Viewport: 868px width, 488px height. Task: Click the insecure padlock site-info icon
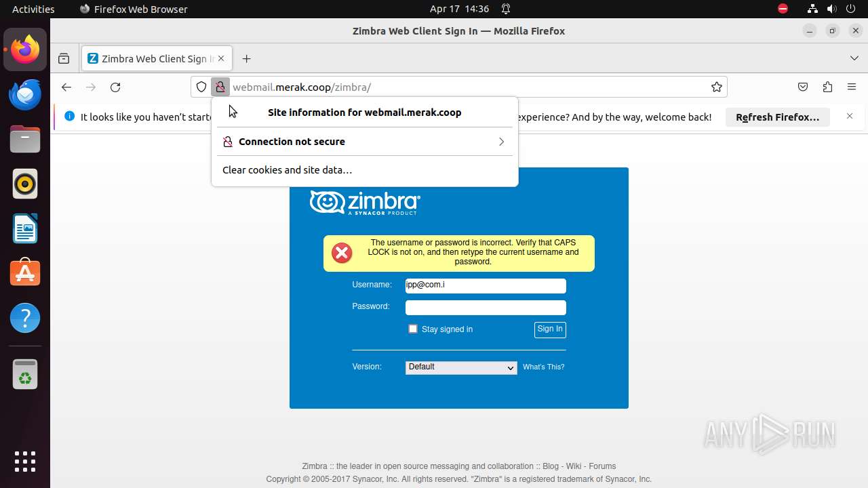(220, 87)
